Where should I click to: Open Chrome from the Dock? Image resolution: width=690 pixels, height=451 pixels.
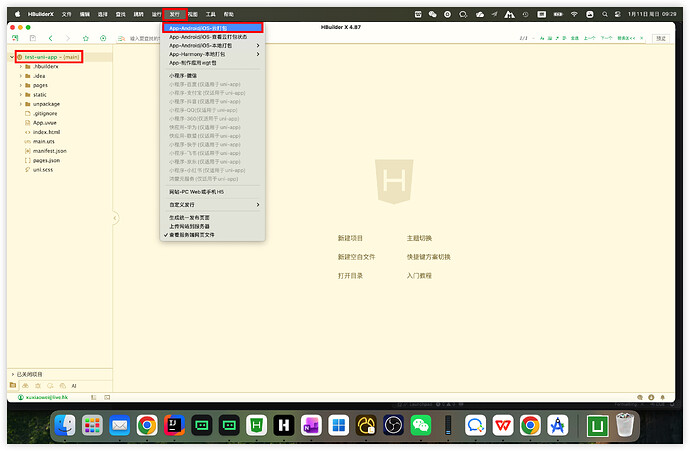click(147, 425)
